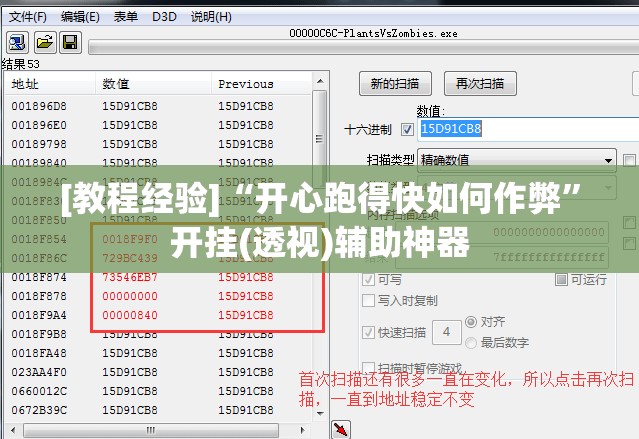Toggle the 十六进制 hex checkbox
The image size is (639, 439).
(407, 130)
